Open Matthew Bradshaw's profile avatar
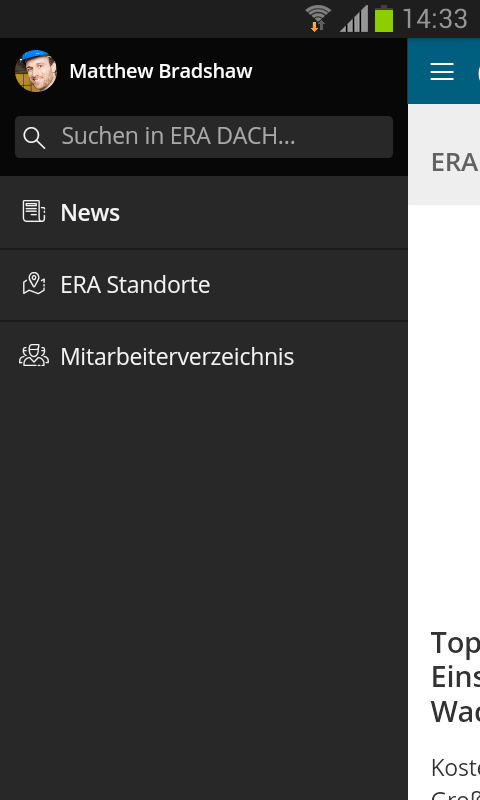Viewport: 480px width, 800px height. (36, 71)
